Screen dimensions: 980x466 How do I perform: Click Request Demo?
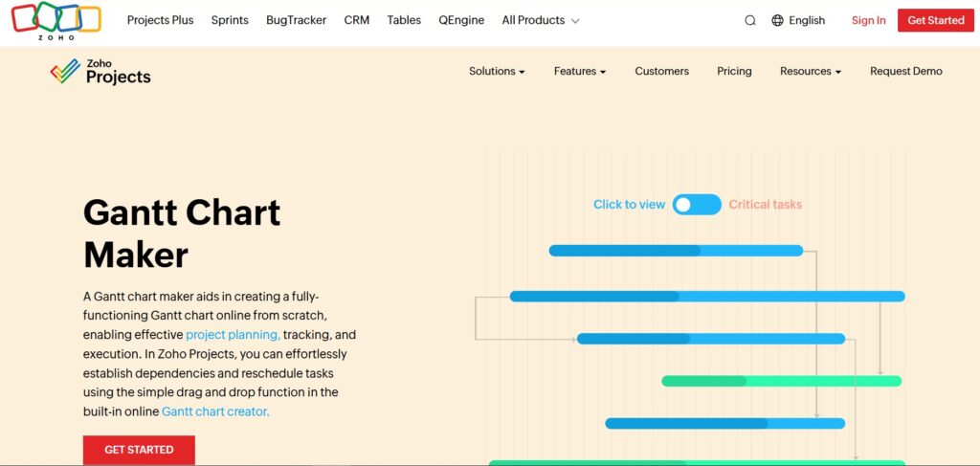click(906, 71)
